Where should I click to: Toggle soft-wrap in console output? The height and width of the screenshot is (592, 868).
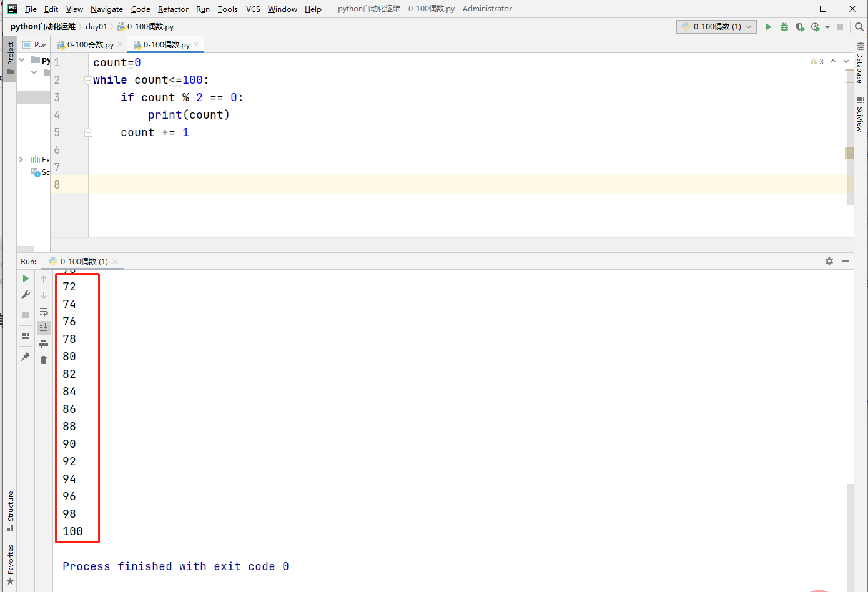point(44,312)
